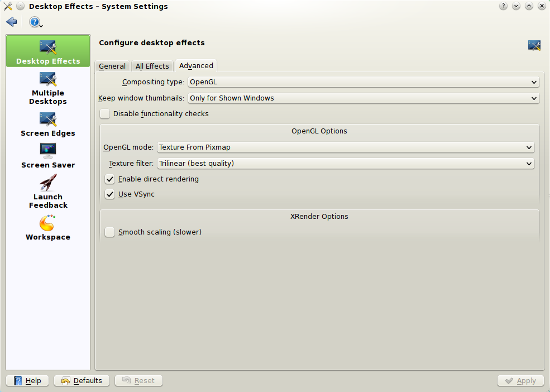Open Launch Feedback rocket icon
The width and height of the screenshot is (550, 392).
pos(48,183)
